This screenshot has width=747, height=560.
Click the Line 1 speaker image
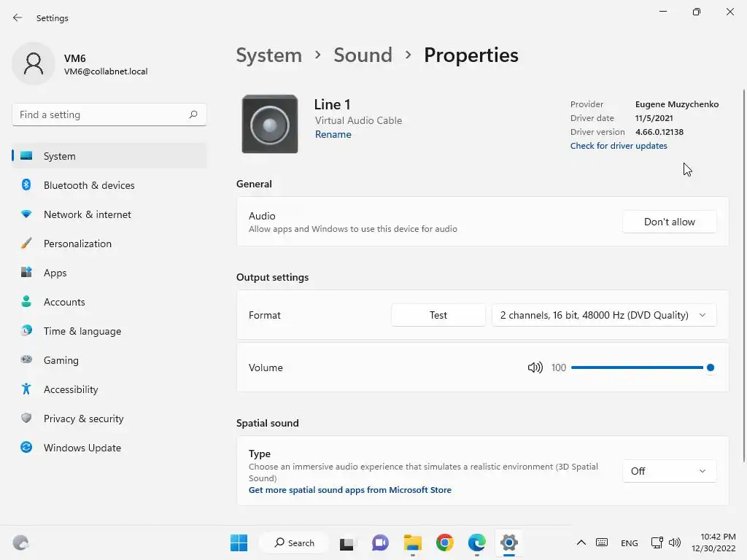(270, 124)
